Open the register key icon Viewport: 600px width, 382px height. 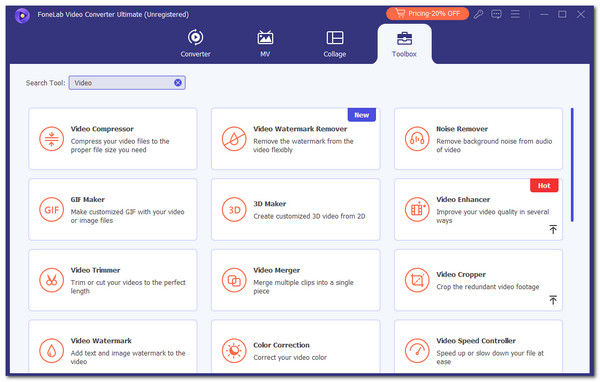pyautogui.click(x=478, y=15)
